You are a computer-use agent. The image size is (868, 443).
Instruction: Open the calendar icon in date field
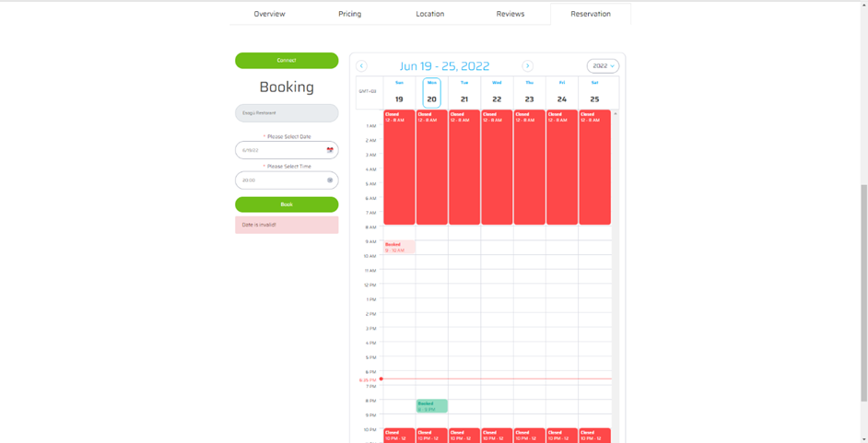(x=330, y=150)
